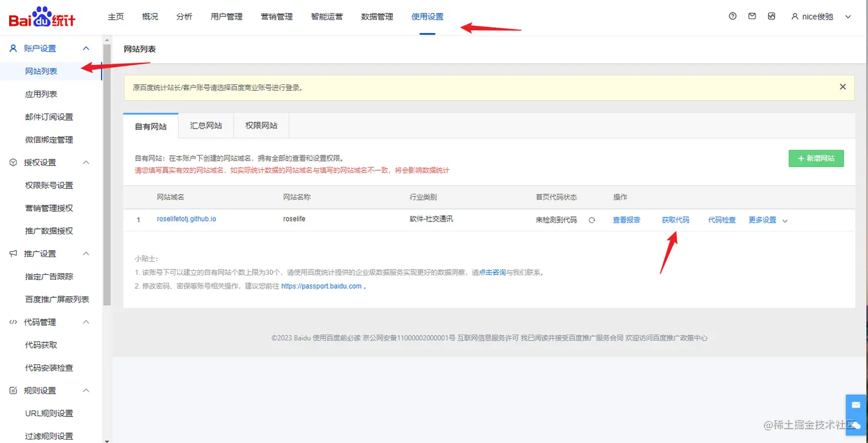The image size is (868, 443).
Task: Open 查看报告 for roselife site
Action: click(627, 220)
